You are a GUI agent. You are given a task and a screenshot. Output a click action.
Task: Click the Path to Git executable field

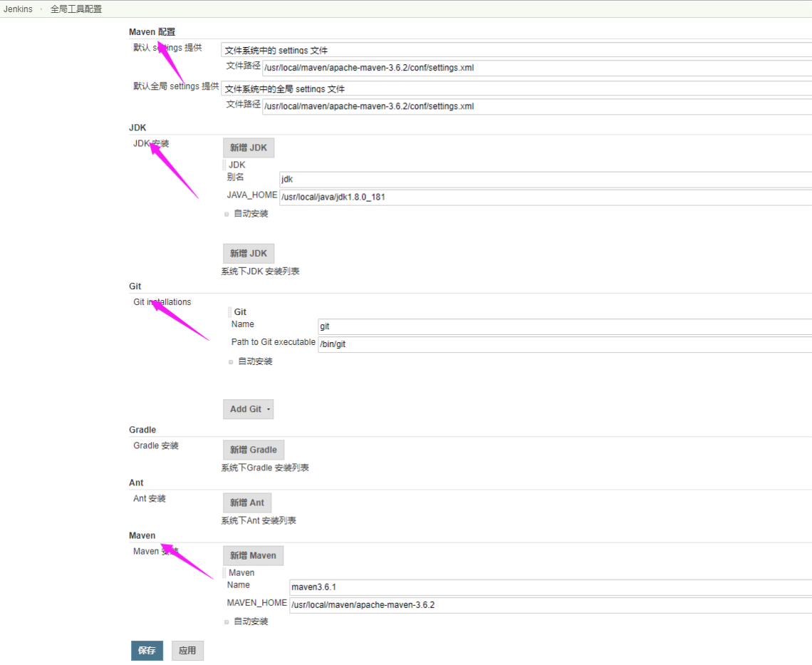point(564,344)
